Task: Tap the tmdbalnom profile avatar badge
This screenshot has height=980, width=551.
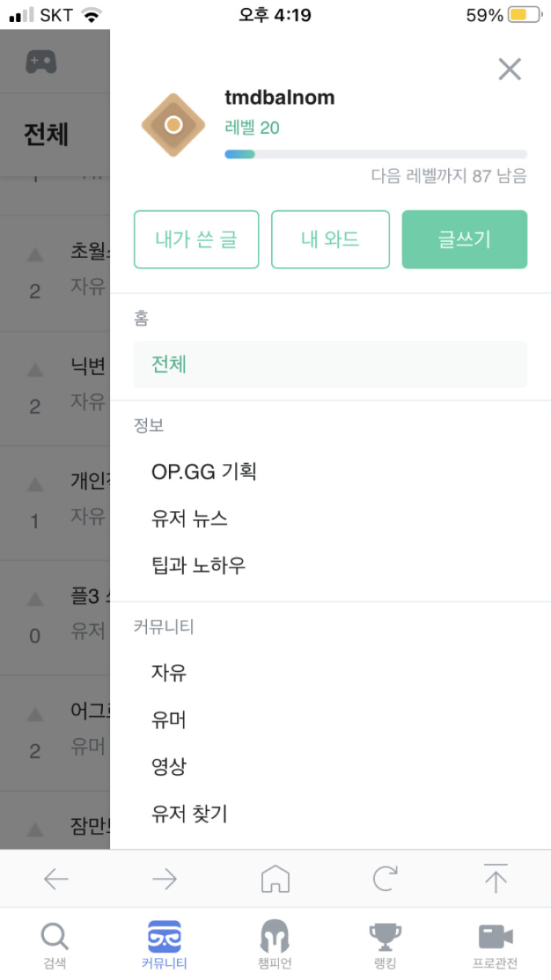Action: coord(173,125)
